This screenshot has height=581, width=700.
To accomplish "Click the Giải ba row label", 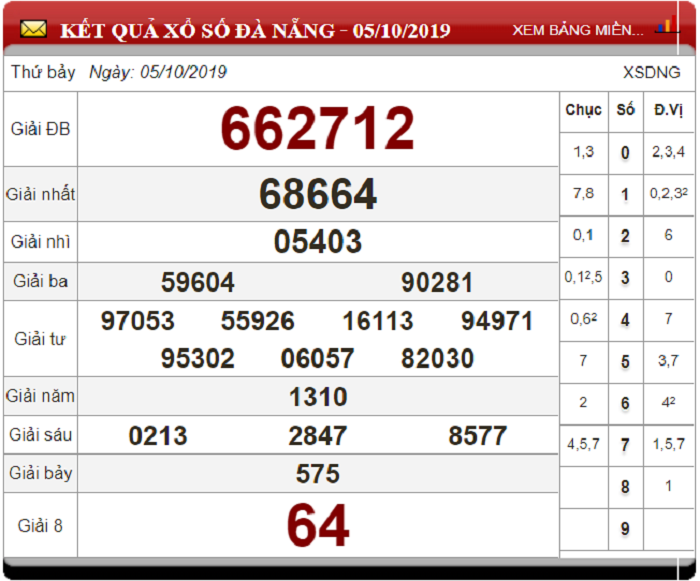I will [41, 281].
